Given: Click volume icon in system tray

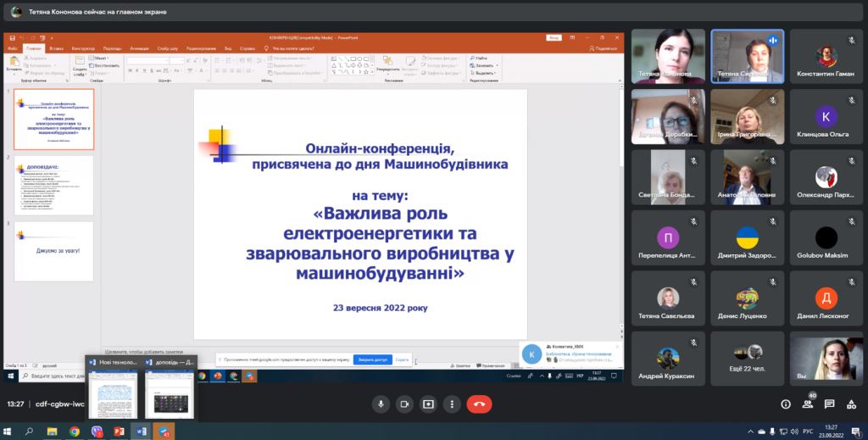Looking at the screenshot, I should tap(794, 432).
